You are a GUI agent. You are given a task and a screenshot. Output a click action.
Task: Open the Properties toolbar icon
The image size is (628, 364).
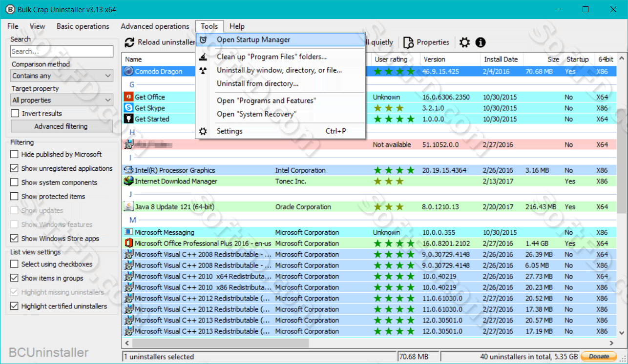408,42
